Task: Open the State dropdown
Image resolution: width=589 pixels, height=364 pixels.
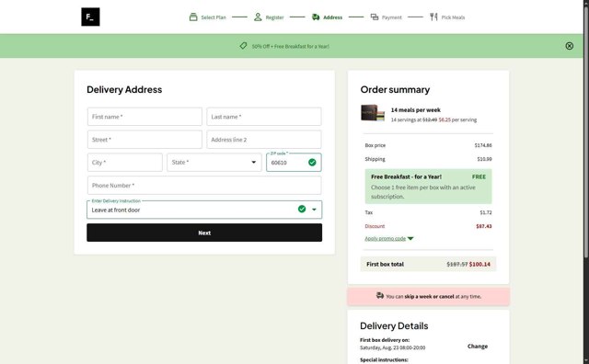Action: [214, 163]
